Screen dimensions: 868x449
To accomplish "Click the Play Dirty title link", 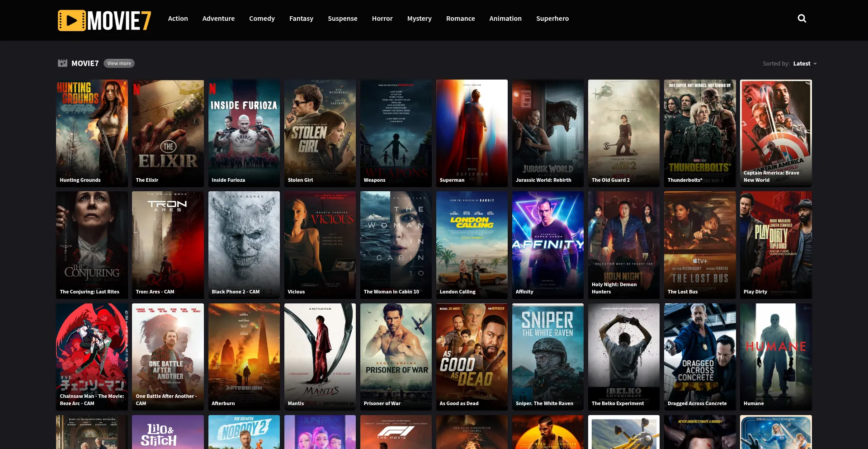I will (x=755, y=292).
